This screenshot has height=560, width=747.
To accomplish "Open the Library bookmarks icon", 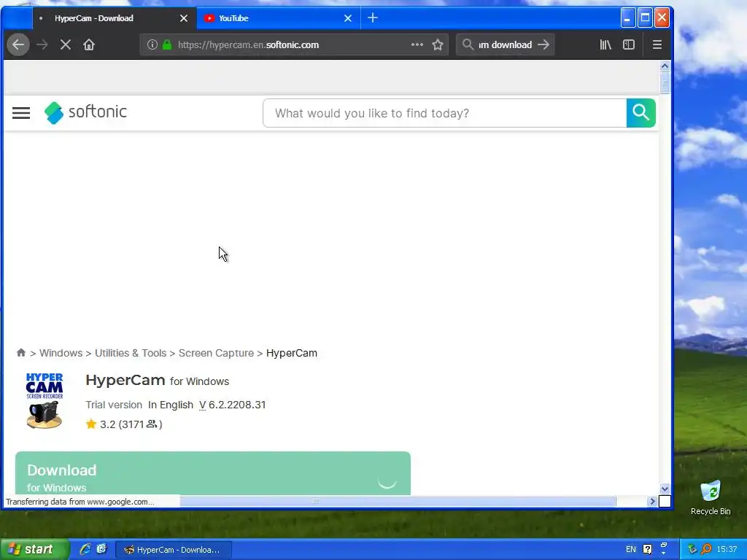I will pos(605,44).
